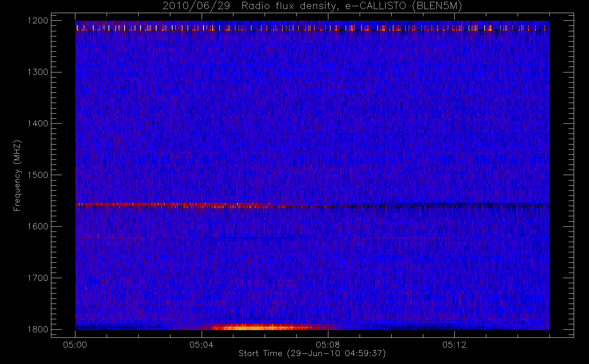
Task: Click the red interference line near 1560 MHz
Action: 173,205
